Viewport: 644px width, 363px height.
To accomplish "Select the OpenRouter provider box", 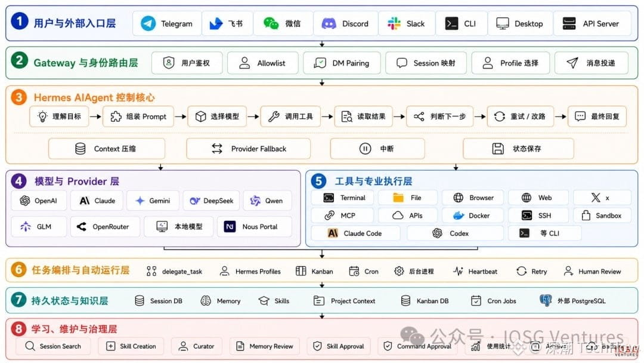I will coord(105,226).
